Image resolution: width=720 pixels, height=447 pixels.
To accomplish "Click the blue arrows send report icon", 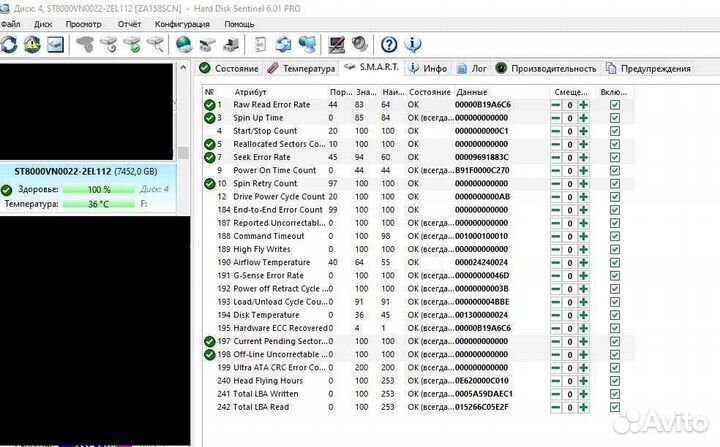I will click(283, 45).
